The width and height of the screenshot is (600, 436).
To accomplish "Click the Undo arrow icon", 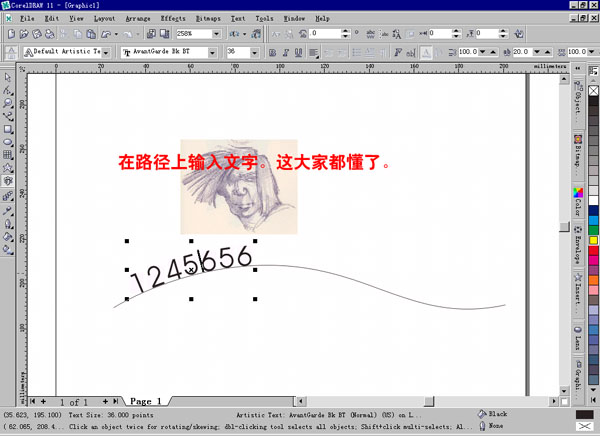I will click(106, 34).
